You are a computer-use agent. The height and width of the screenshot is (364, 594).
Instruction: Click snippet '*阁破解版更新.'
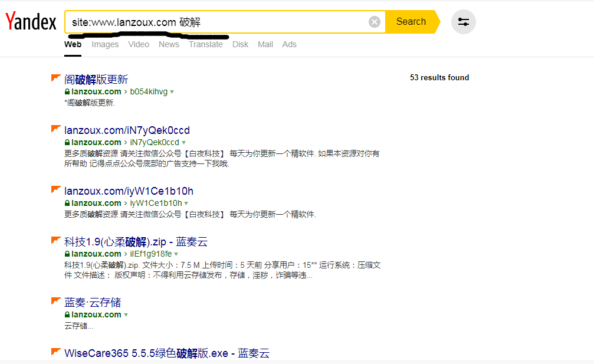[90, 103]
